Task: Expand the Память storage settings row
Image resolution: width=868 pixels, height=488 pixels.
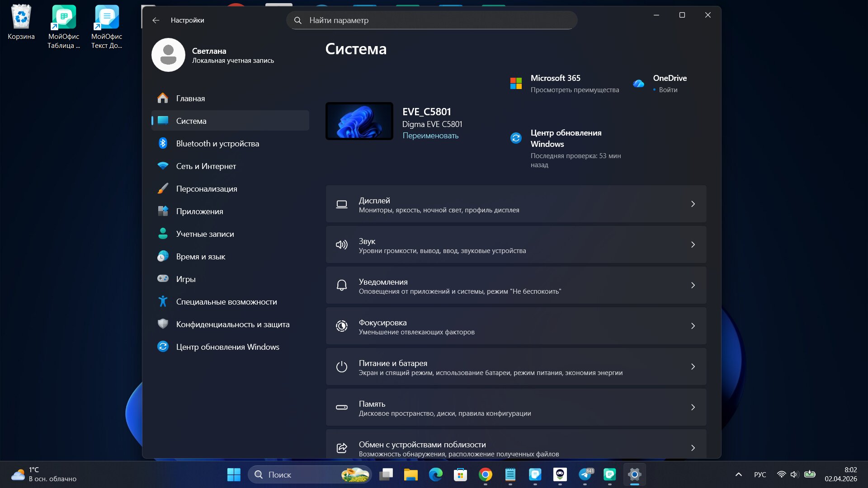Action: pos(515,408)
